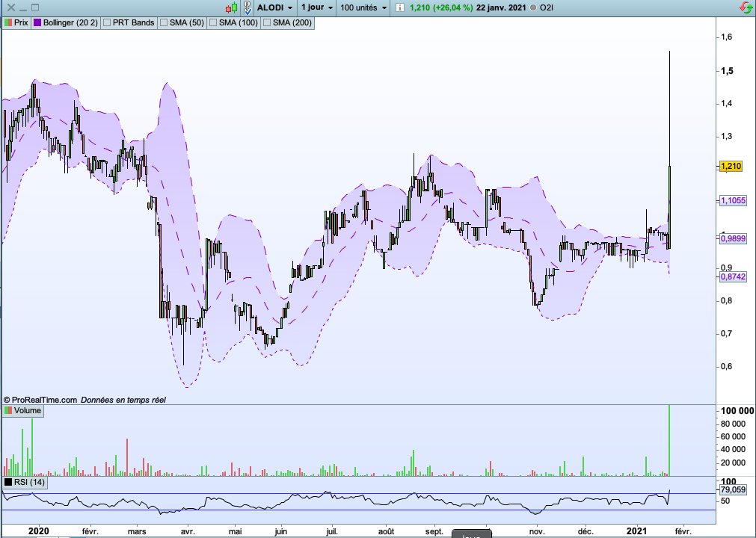This screenshot has width=756, height=538.
Task: Click the '22 janv. 2021' date text
Action: [501, 7]
